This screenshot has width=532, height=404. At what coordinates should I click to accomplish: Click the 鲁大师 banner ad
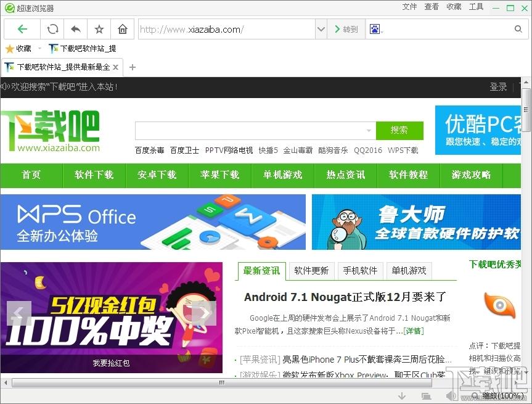point(416,222)
